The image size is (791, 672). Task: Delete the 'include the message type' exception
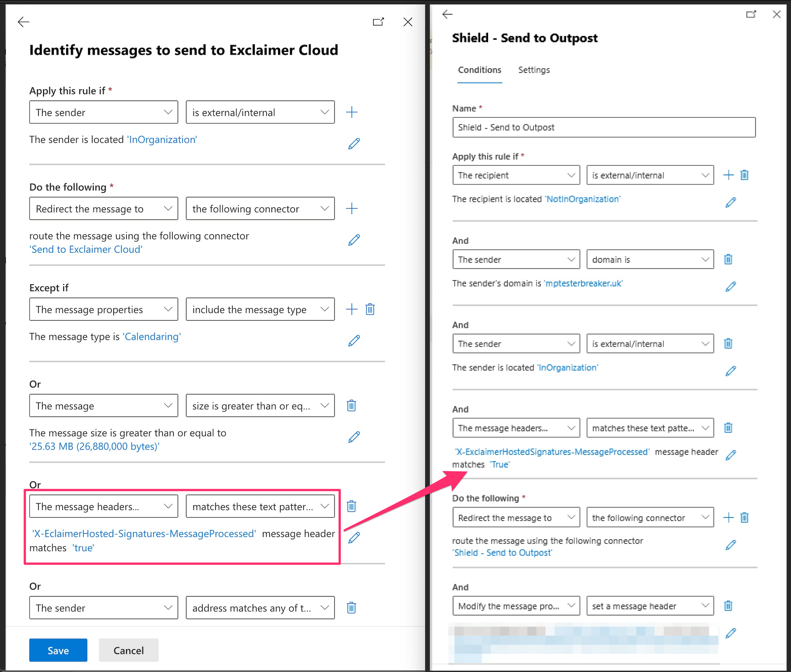[x=370, y=309]
